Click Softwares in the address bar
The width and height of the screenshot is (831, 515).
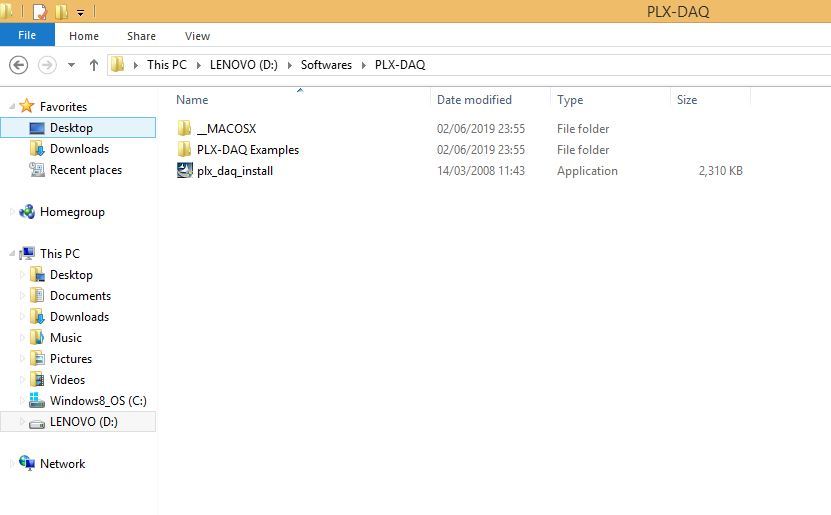point(326,65)
